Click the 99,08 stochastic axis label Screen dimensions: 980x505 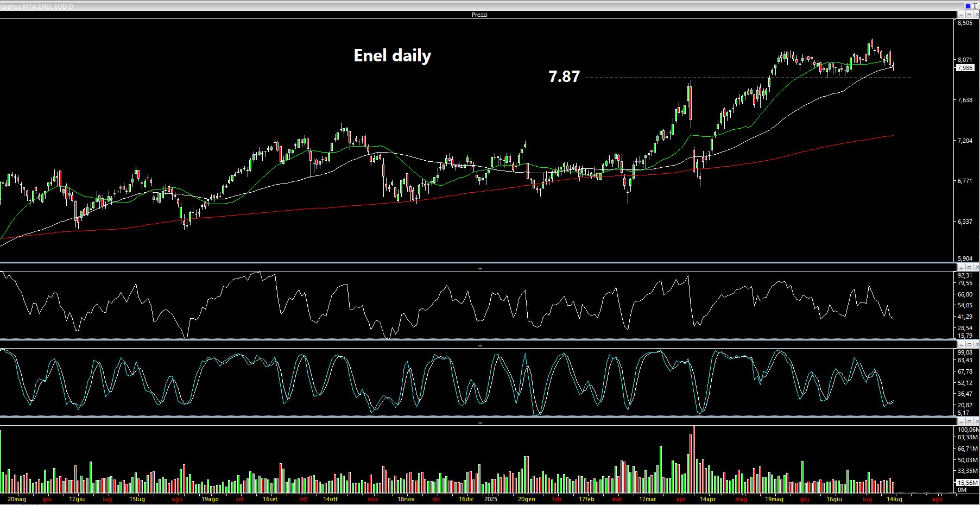pos(965,352)
